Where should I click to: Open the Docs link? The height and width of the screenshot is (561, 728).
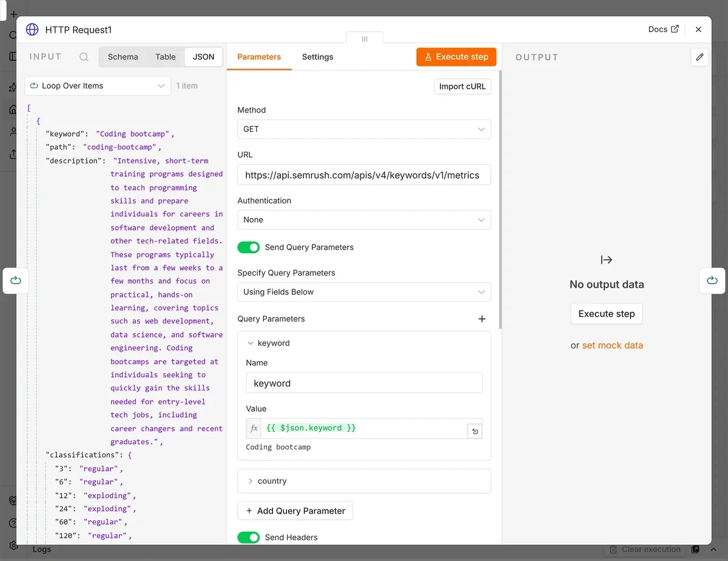(x=663, y=29)
